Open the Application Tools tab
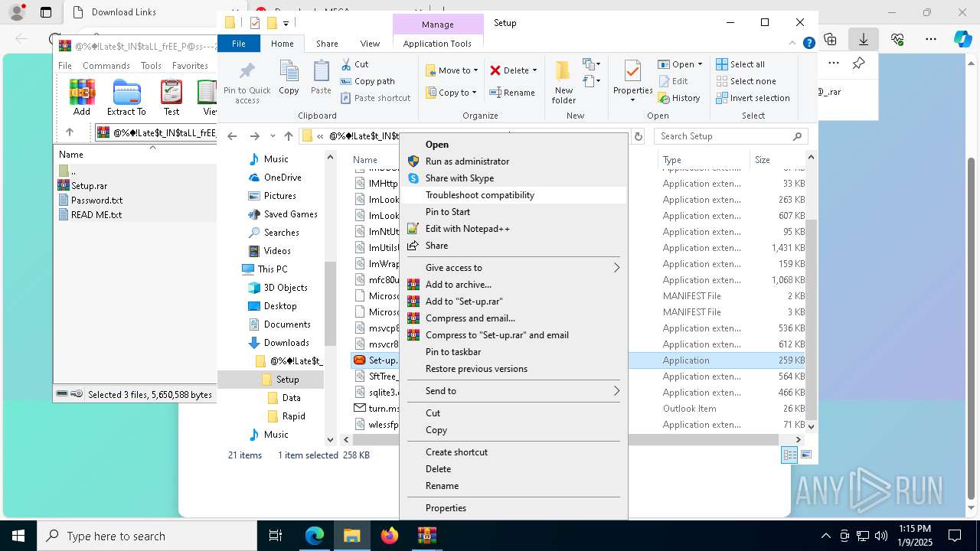 pos(437,44)
